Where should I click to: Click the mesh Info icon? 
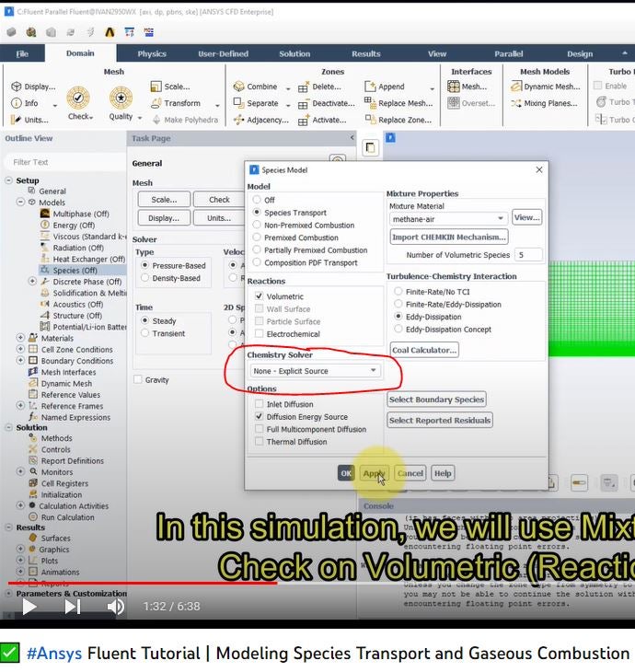tap(17, 103)
